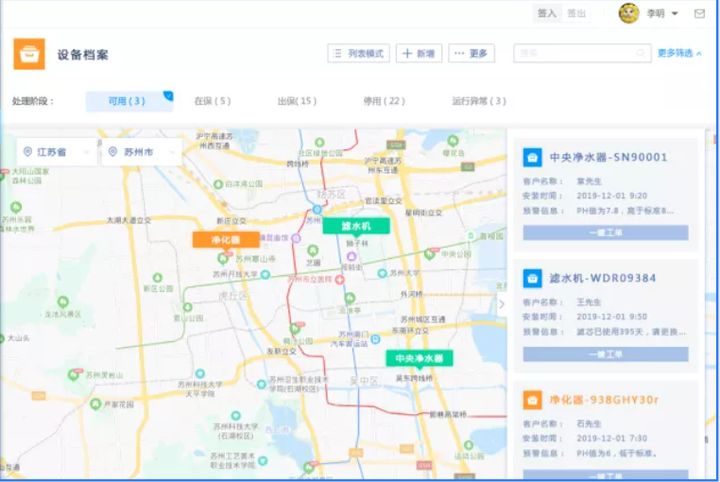The height and width of the screenshot is (482, 720).
Task: Click blue icon on 中央净水器-SN90001 card
Action: 532,157
